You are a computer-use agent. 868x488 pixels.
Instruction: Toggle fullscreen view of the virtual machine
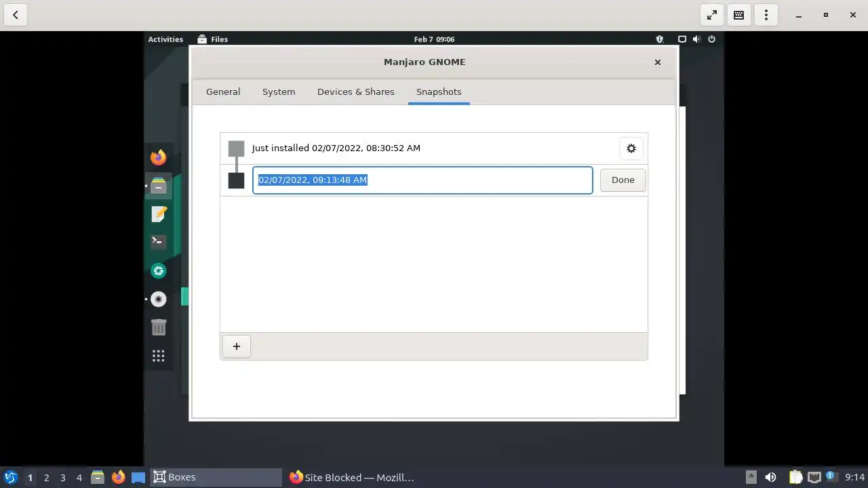coord(712,15)
